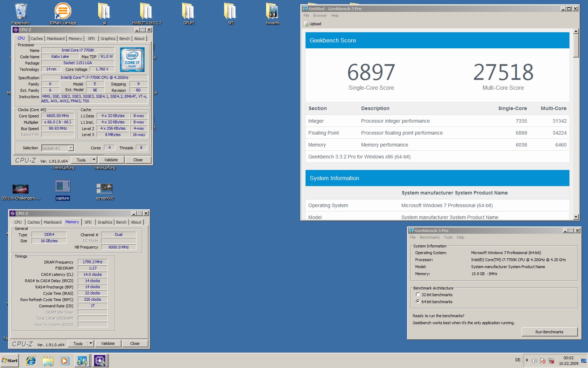Click the DRAM Frequency 1799.2 MHz value
The height and width of the screenshot is (368, 588).
coord(92,262)
